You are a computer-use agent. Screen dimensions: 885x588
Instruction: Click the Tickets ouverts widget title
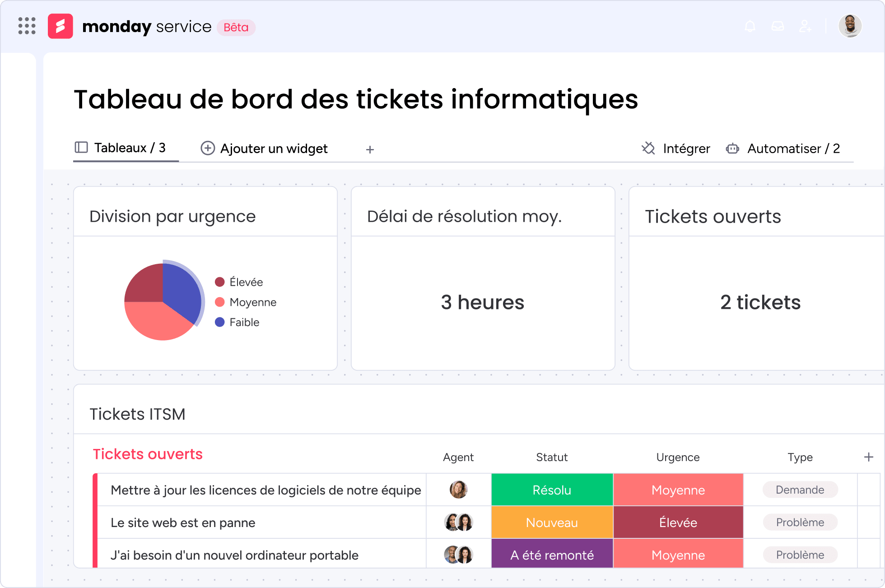pyautogui.click(x=713, y=216)
